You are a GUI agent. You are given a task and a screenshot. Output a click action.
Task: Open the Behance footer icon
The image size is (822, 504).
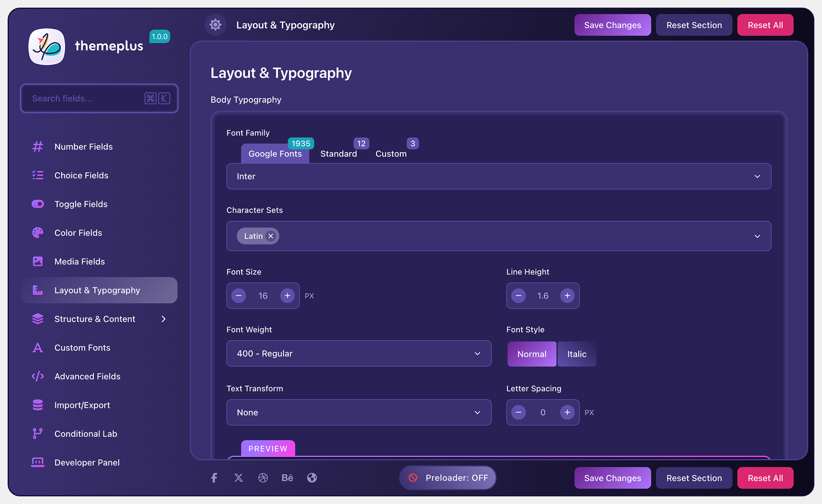[287, 478]
